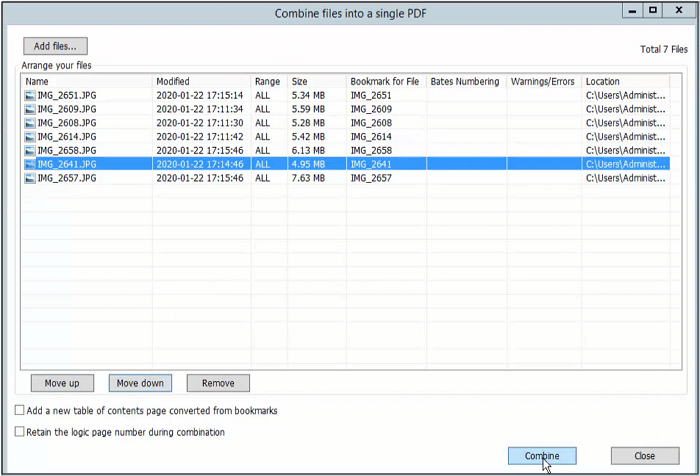Start combining files with Combine button
Screen dimensions: 700x476
pos(542,456)
